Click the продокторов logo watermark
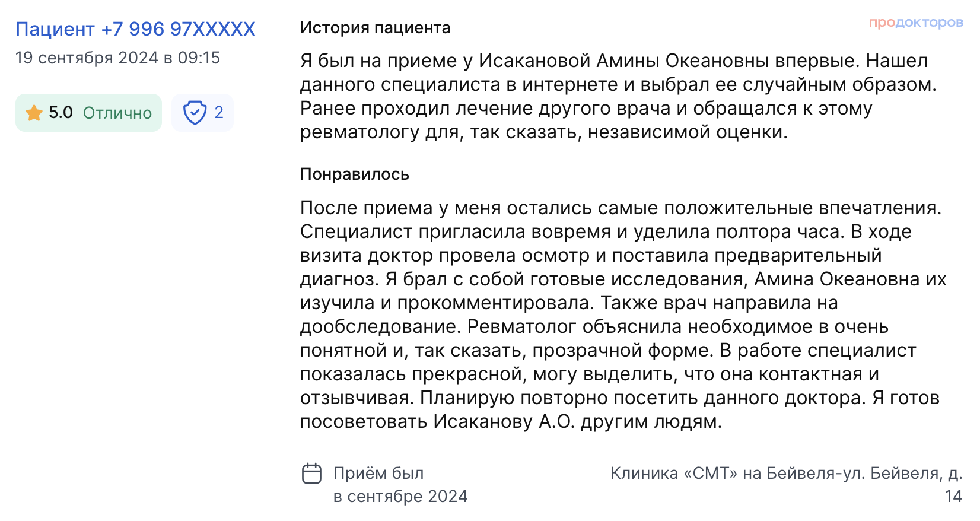This screenshot has height=521, width=980. 915,23
